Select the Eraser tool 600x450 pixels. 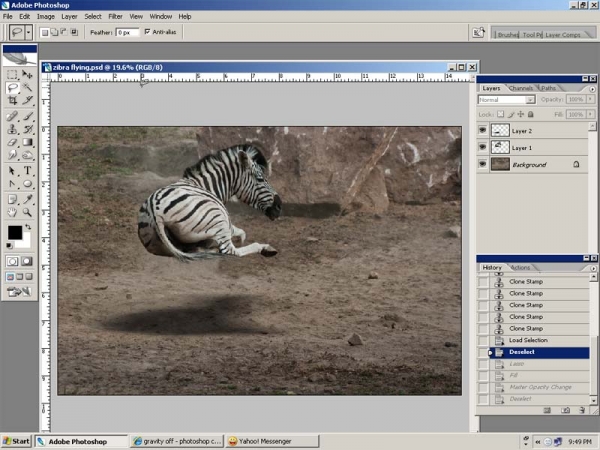pos(12,142)
